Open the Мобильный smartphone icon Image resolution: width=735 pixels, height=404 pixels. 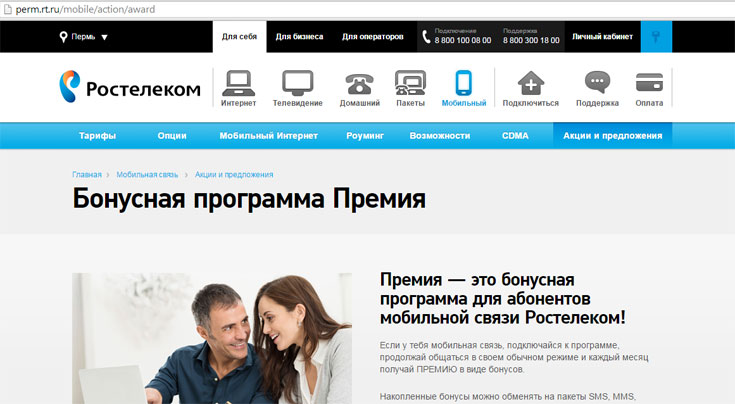[x=463, y=83]
